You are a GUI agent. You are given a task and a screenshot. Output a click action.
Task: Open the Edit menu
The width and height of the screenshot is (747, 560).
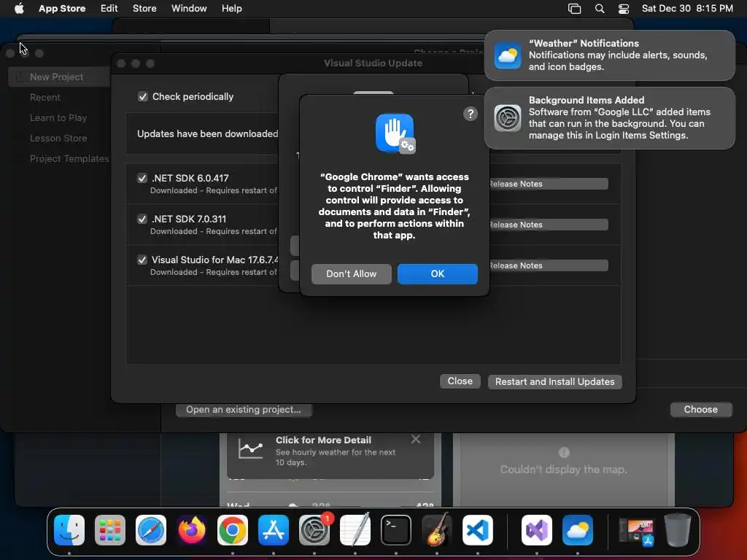[109, 9]
